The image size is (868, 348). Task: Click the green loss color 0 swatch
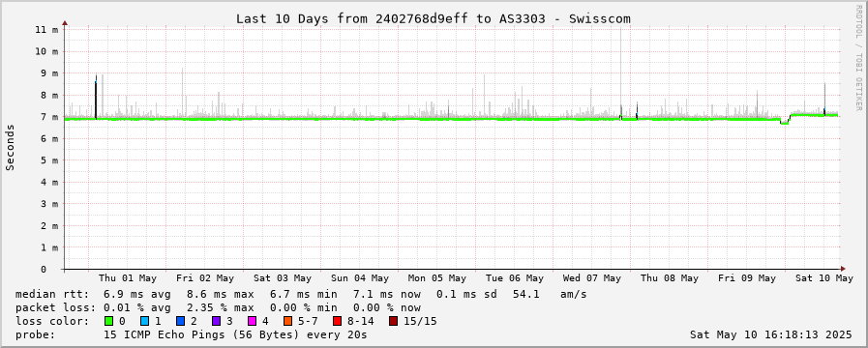coord(108,322)
